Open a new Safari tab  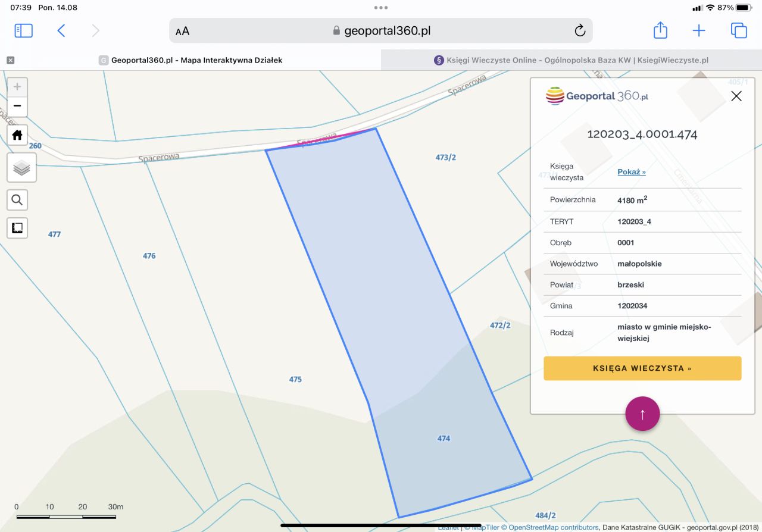699,31
